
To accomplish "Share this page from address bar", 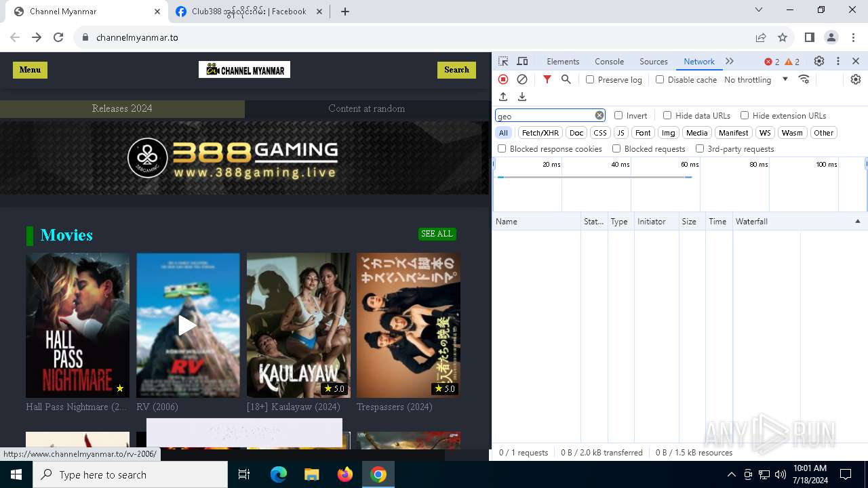I will pos(761,37).
